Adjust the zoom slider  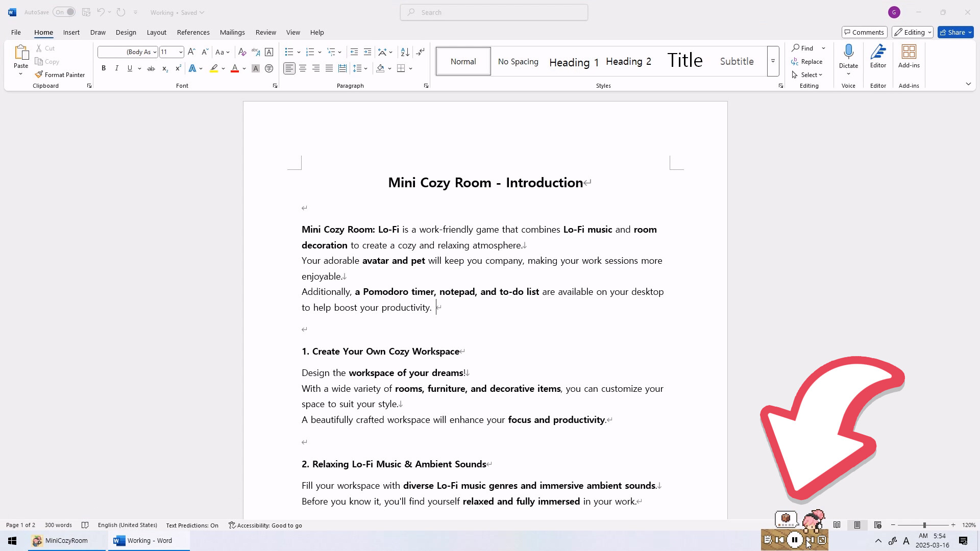pos(924,524)
